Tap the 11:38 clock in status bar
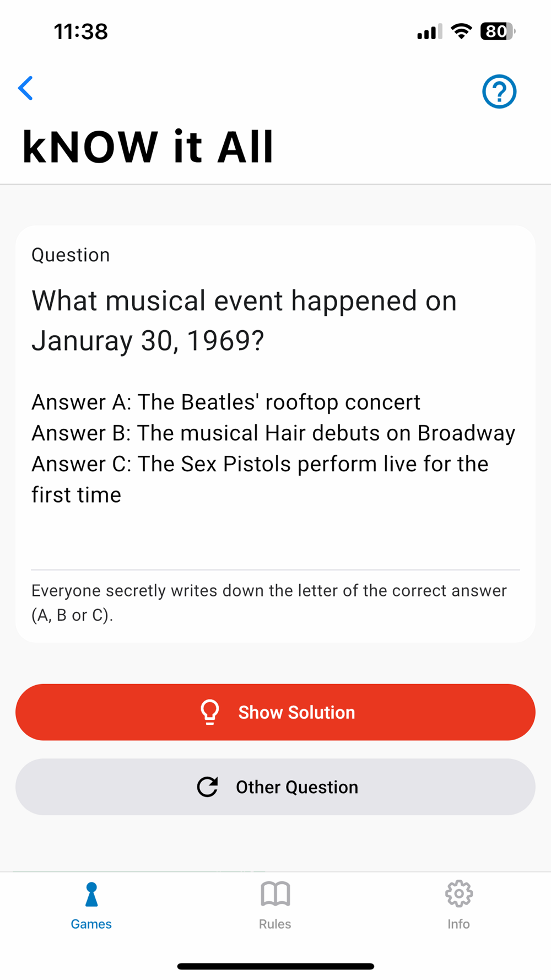551x980 pixels. point(81,31)
